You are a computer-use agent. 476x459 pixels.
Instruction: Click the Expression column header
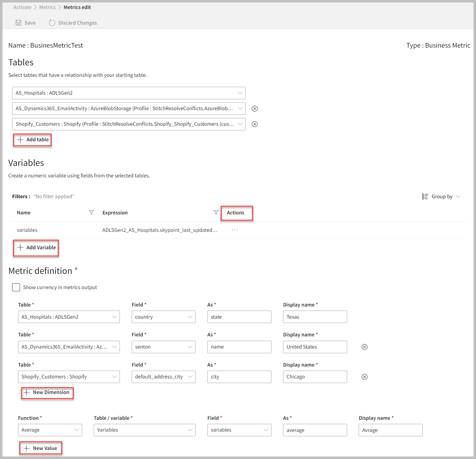115,213
